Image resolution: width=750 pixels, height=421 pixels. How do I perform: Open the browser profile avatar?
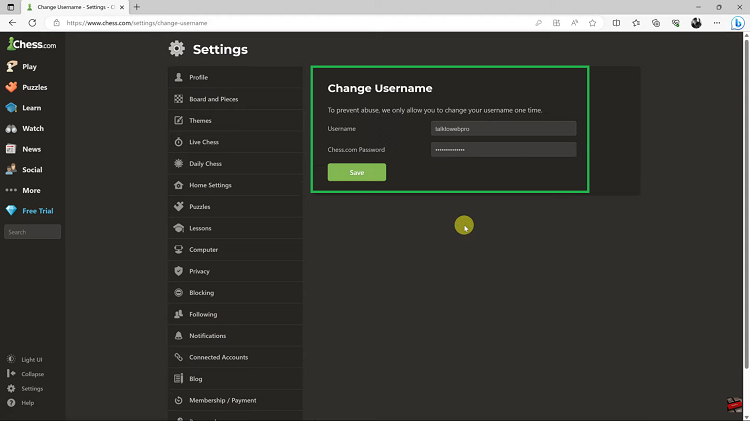(x=696, y=23)
